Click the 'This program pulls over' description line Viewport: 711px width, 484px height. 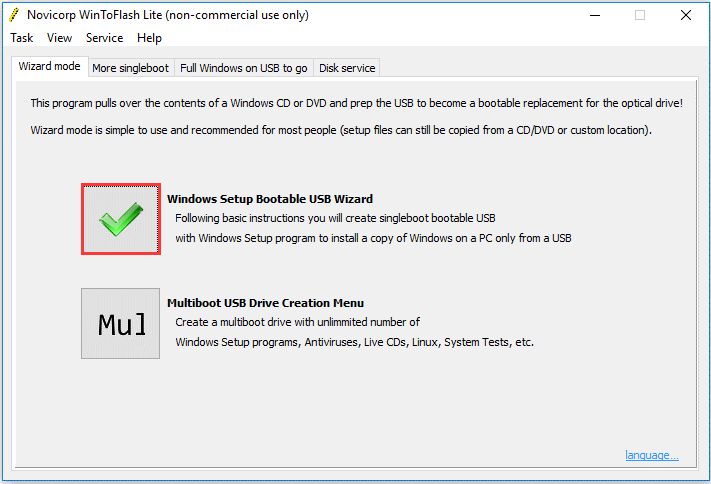click(356, 103)
